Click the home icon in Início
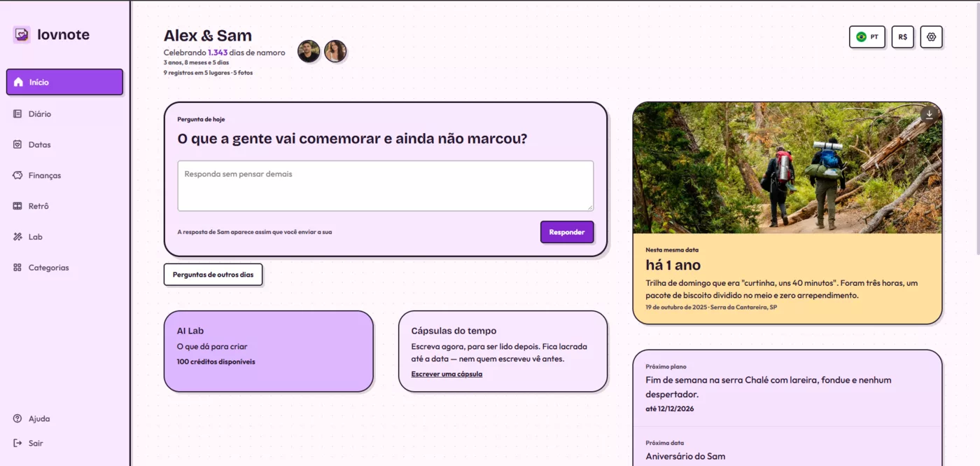The height and width of the screenshot is (466, 980). tap(18, 82)
